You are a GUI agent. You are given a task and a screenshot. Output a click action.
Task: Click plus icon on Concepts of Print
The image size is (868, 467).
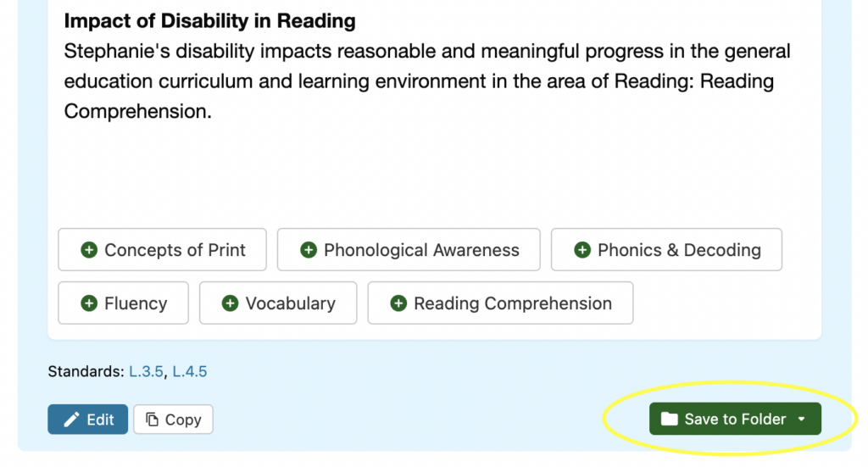tap(89, 250)
